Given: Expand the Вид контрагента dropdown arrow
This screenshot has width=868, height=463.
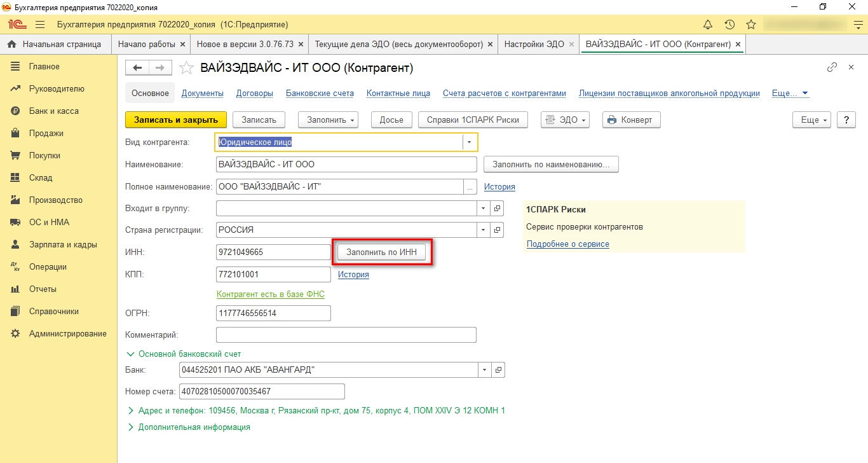Looking at the screenshot, I should [x=470, y=142].
